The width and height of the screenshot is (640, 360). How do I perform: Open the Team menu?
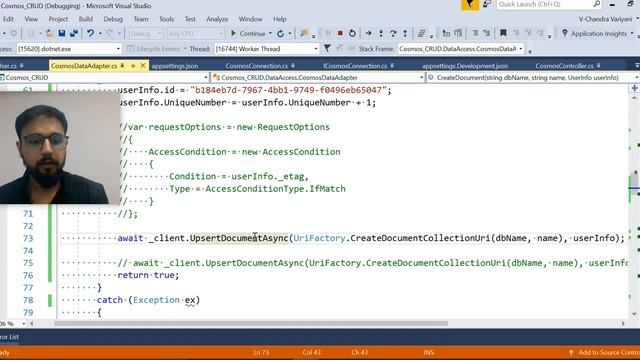(141, 19)
